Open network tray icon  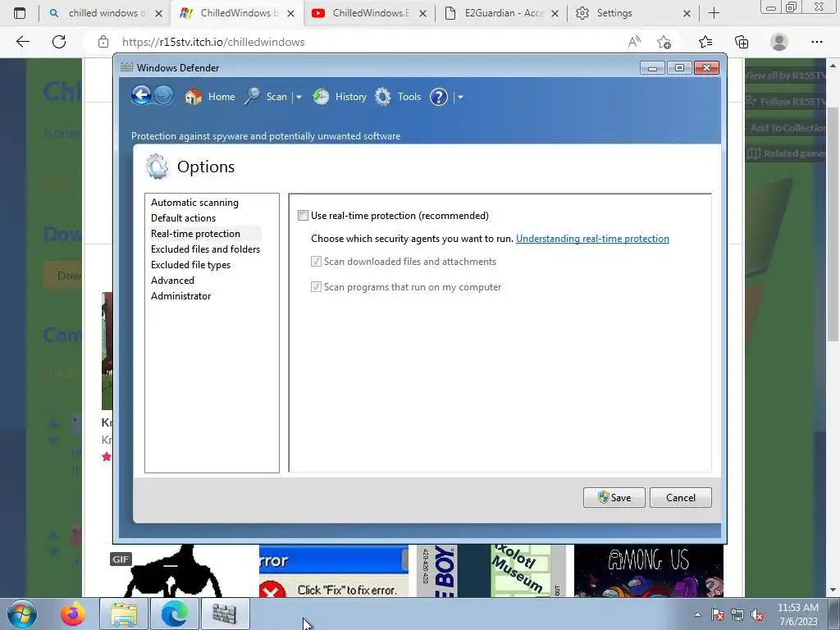coord(737,614)
